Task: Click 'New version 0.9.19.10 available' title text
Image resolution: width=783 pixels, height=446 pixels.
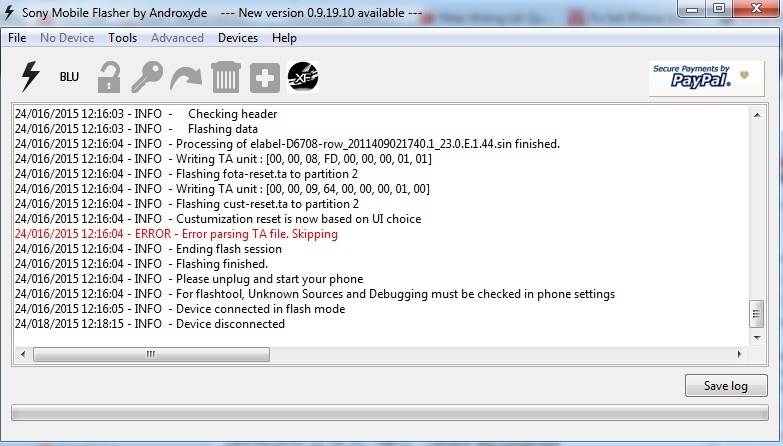Action: pos(321,13)
